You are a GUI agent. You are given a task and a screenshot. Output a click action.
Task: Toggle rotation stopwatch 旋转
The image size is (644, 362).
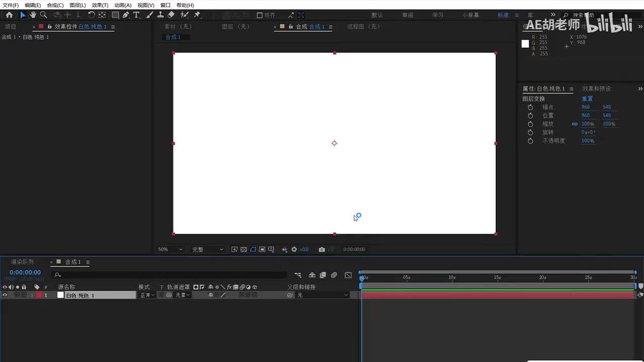530,132
